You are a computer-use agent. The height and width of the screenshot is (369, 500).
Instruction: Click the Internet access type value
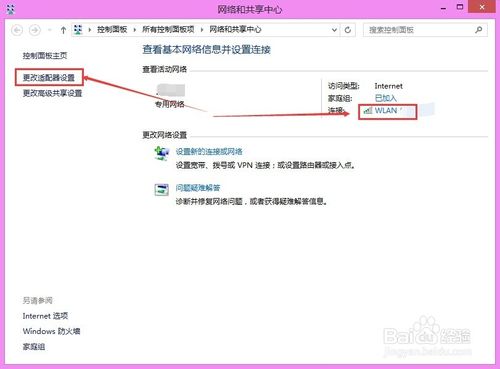(x=388, y=86)
